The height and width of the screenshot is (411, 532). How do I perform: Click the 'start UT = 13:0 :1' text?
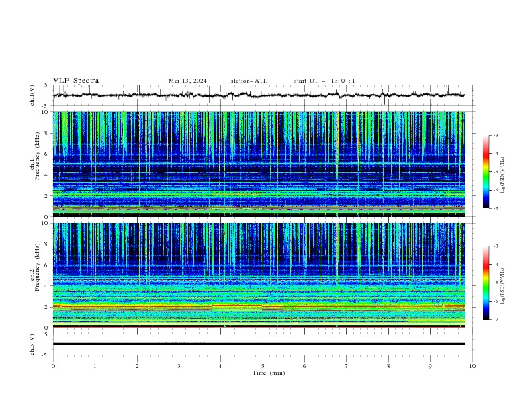pyautogui.click(x=324, y=81)
